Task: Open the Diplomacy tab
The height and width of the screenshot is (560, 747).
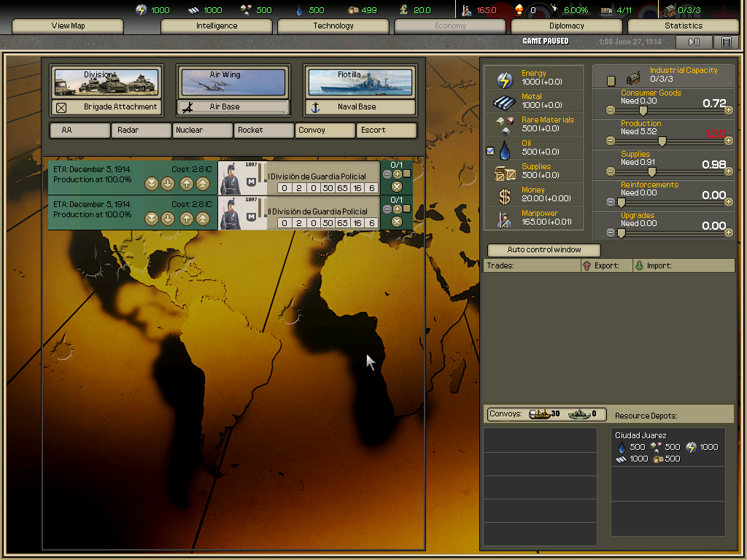Action: 566,26
